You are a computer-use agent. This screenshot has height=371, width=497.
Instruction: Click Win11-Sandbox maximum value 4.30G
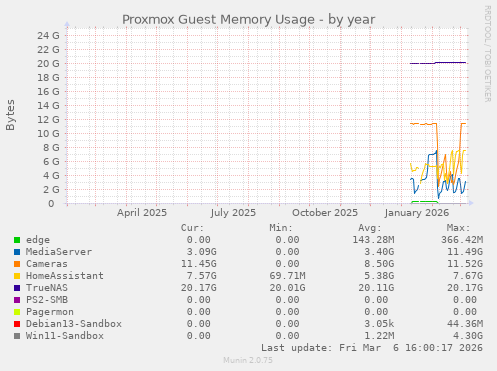pyautogui.click(x=468, y=336)
